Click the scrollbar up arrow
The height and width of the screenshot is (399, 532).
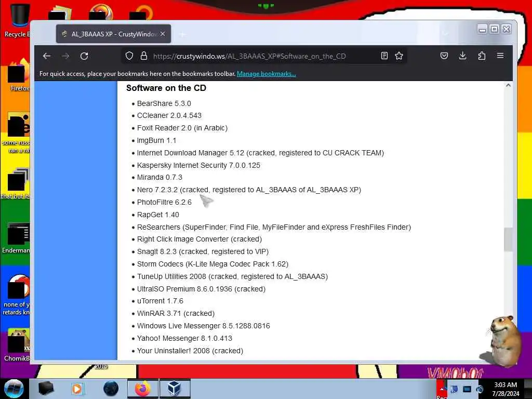508,86
